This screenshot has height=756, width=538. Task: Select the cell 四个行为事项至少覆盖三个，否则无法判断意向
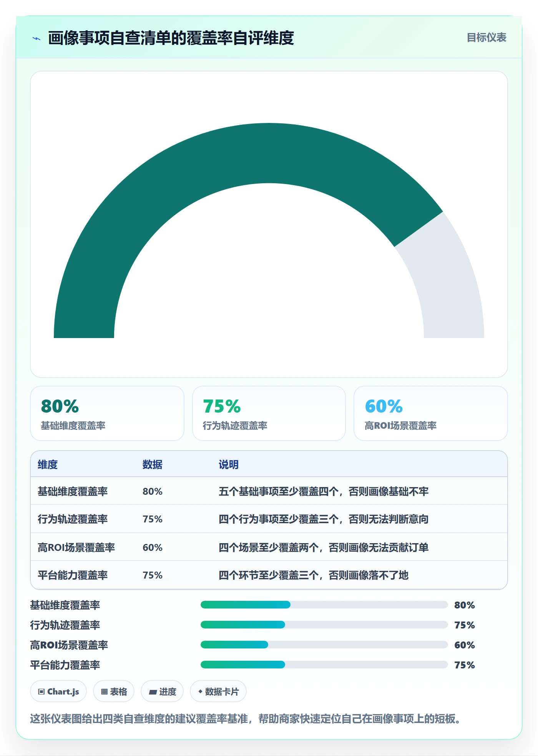point(324,519)
